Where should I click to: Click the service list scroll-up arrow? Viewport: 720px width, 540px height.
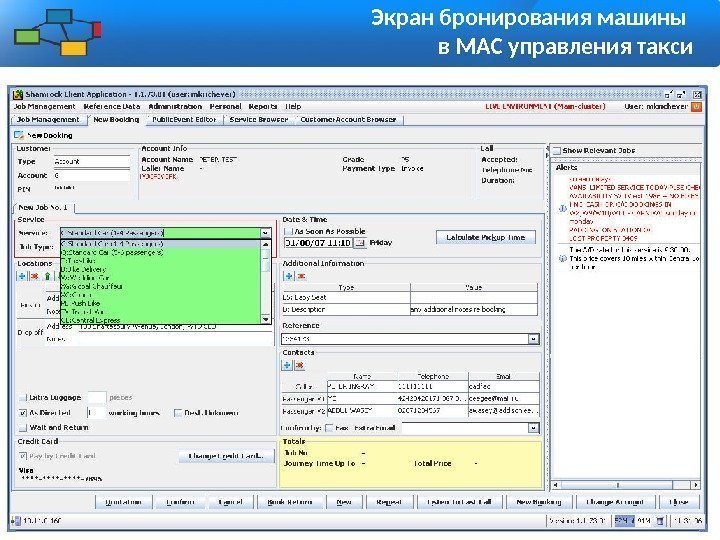click(x=266, y=244)
